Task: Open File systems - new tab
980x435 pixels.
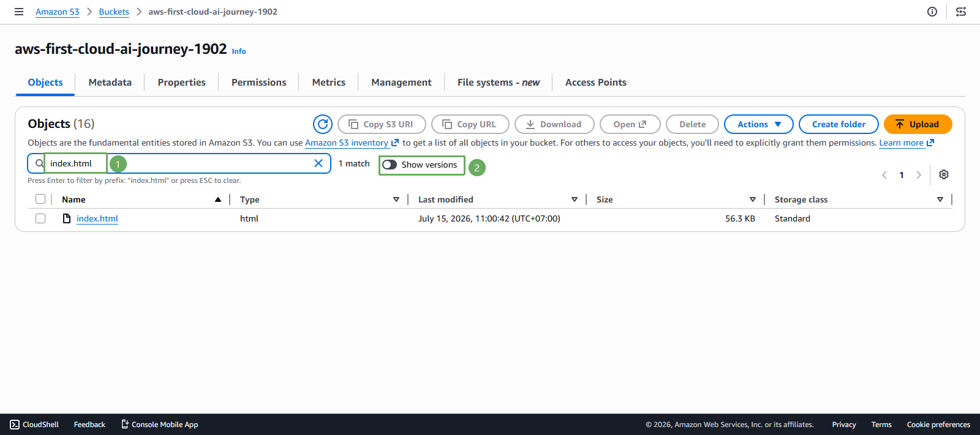Action: [499, 83]
